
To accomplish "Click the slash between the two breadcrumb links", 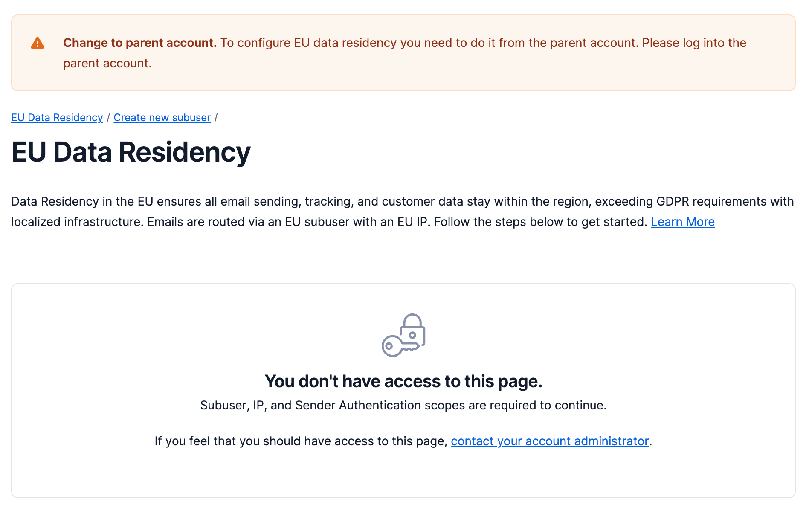I will pos(108,118).
